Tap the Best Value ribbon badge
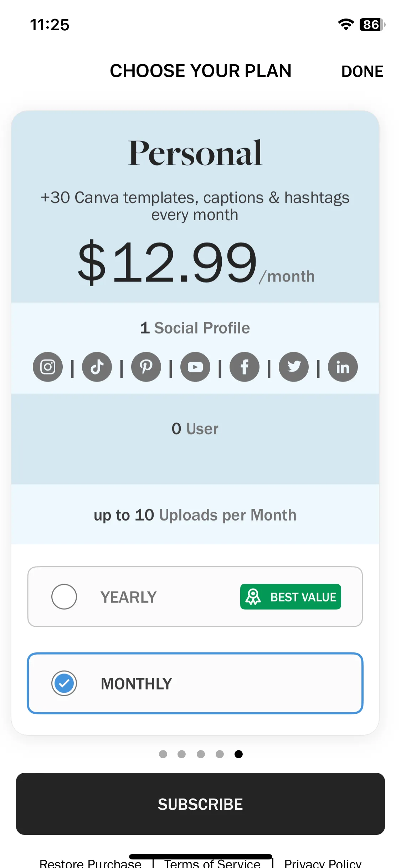The image size is (401, 868). [x=291, y=597]
